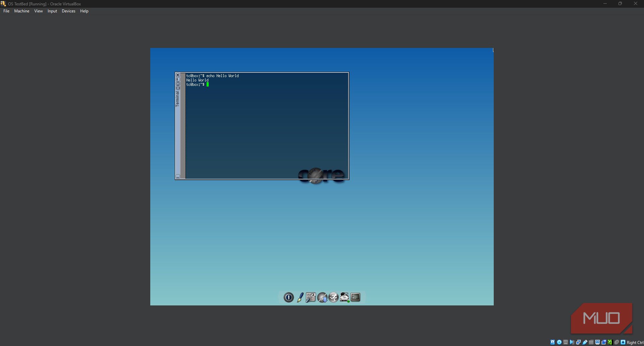Screen dimensions: 644x346
Task: Click the third Terminal titlebar button (square)
Action: click(178, 84)
